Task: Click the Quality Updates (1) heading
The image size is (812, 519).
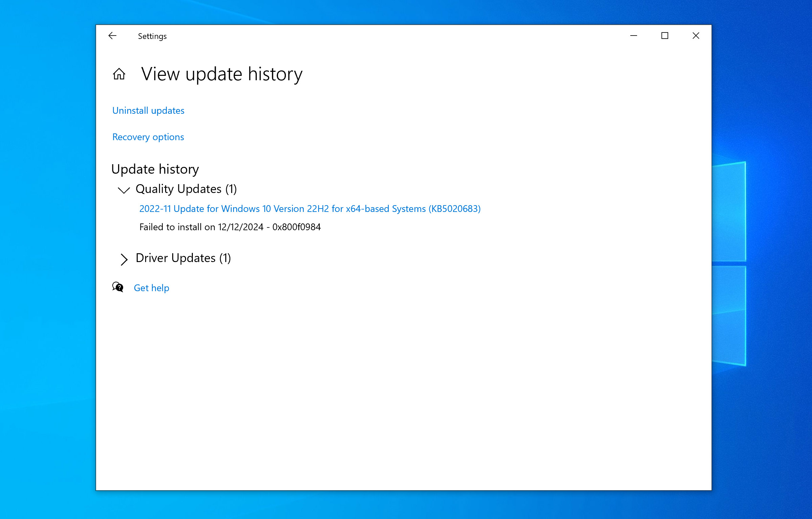Action: click(x=186, y=189)
